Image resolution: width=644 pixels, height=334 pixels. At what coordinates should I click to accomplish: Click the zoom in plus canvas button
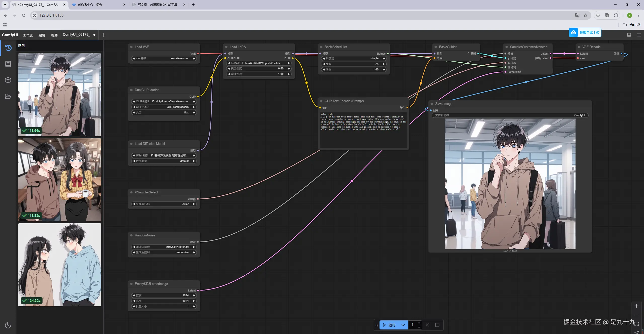[636, 306]
